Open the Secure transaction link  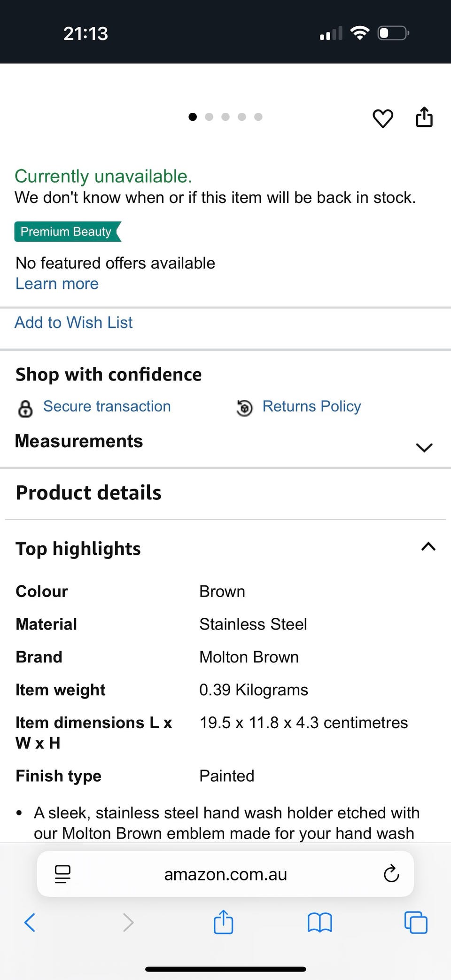(x=107, y=406)
